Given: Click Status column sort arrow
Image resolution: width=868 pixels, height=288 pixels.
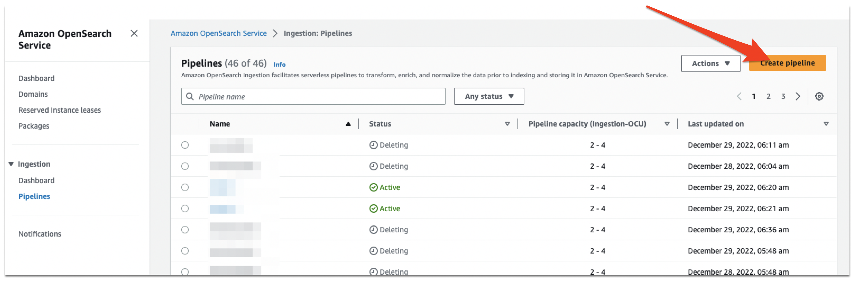Looking at the screenshot, I should pyautogui.click(x=507, y=124).
